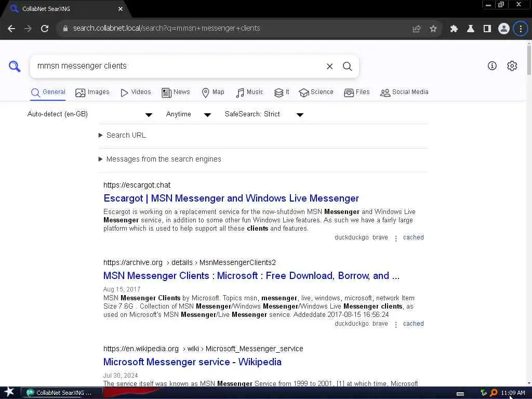Expand the Search URL section

(123, 136)
